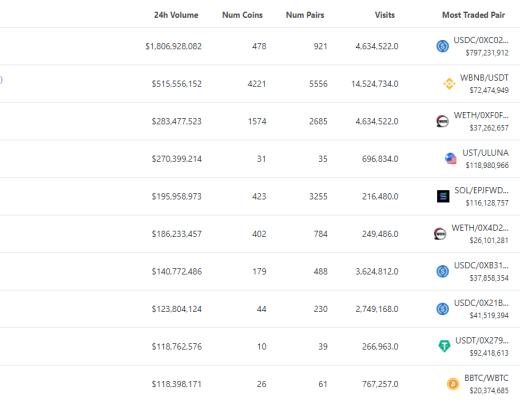
Task: Click the Num Coins value 179
Action: [259, 271]
